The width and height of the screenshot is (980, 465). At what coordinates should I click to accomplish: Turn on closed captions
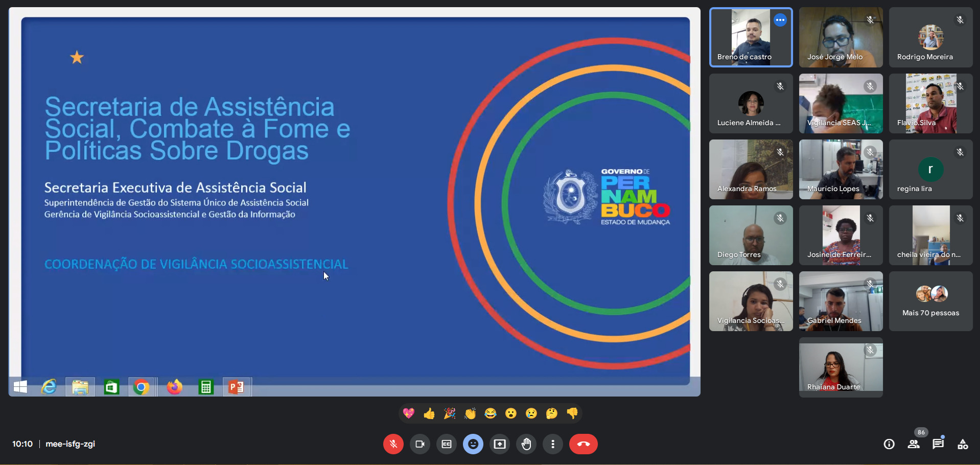[x=447, y=444]
